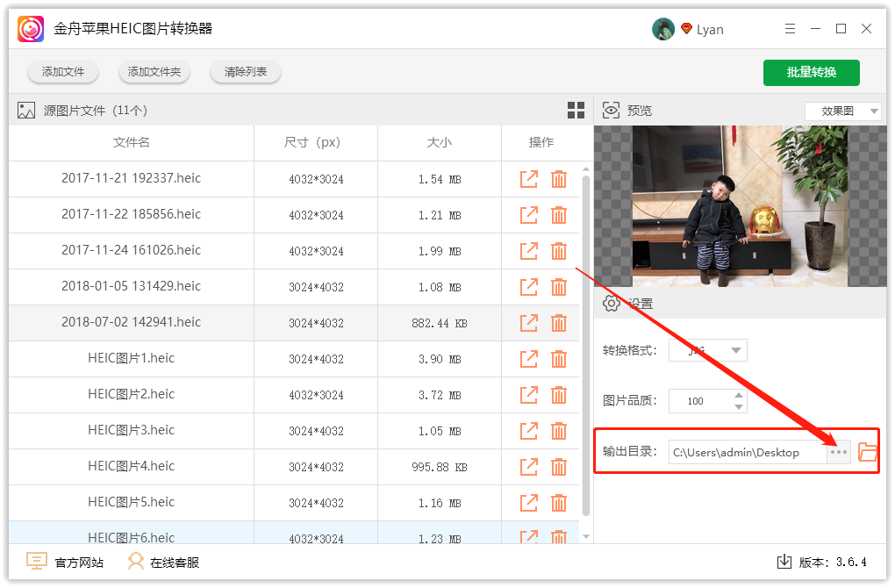Open output folder with orange folder icon
Viewport: 895px width, 588px height.
point(867,453)
